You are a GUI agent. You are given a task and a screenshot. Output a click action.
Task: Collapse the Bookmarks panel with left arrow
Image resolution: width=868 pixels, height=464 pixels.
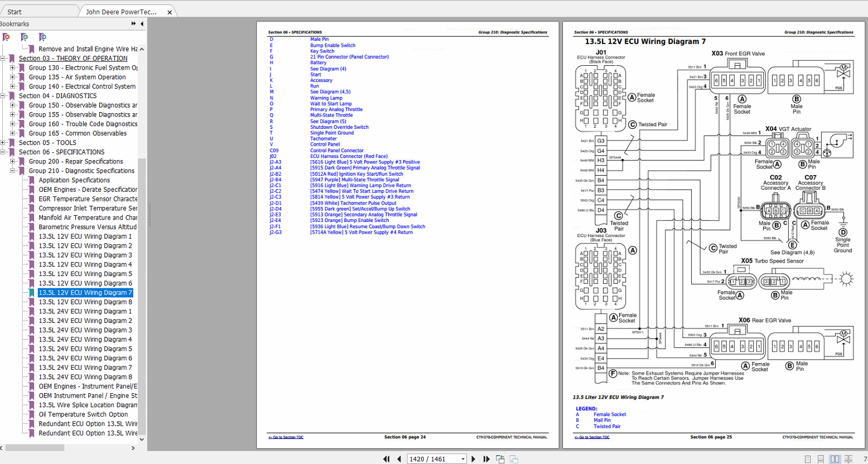pos(142,24)
